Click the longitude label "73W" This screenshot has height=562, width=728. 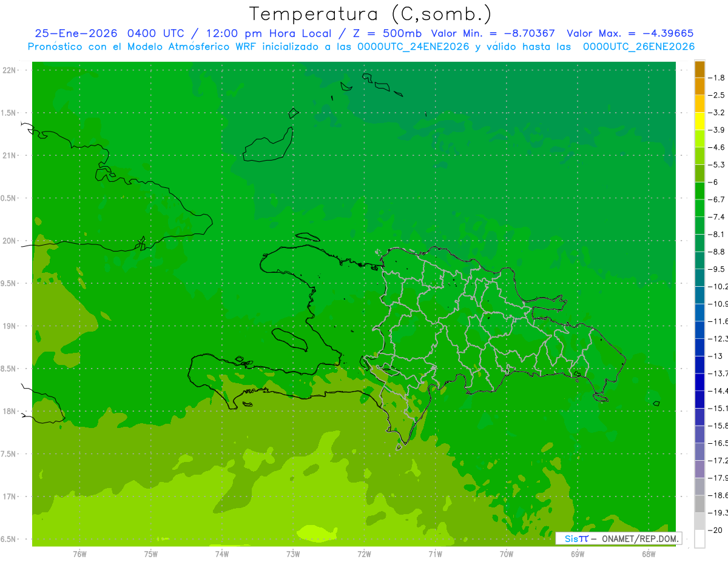(x=293, y=554)
